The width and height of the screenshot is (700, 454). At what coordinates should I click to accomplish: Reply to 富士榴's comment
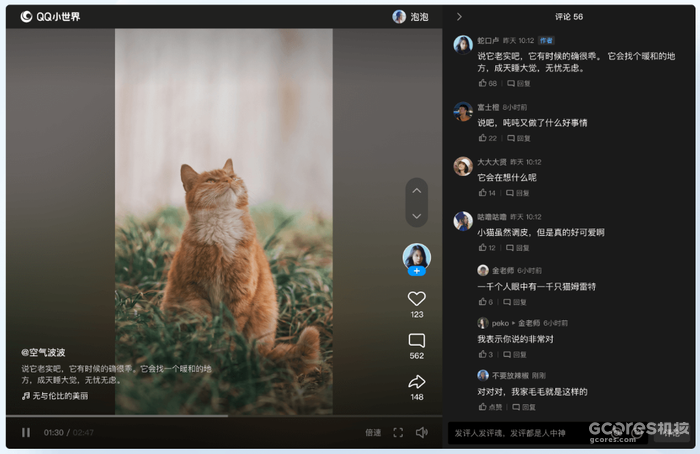pos(519,138)
